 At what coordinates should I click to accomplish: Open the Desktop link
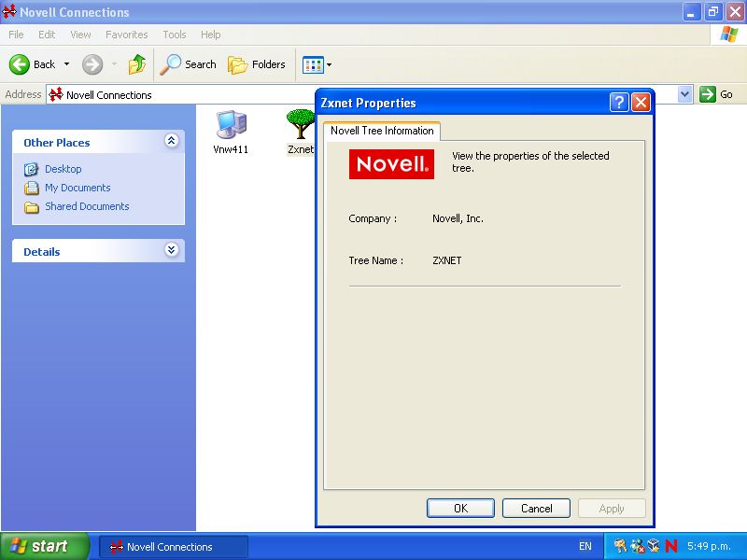point(63,169)
